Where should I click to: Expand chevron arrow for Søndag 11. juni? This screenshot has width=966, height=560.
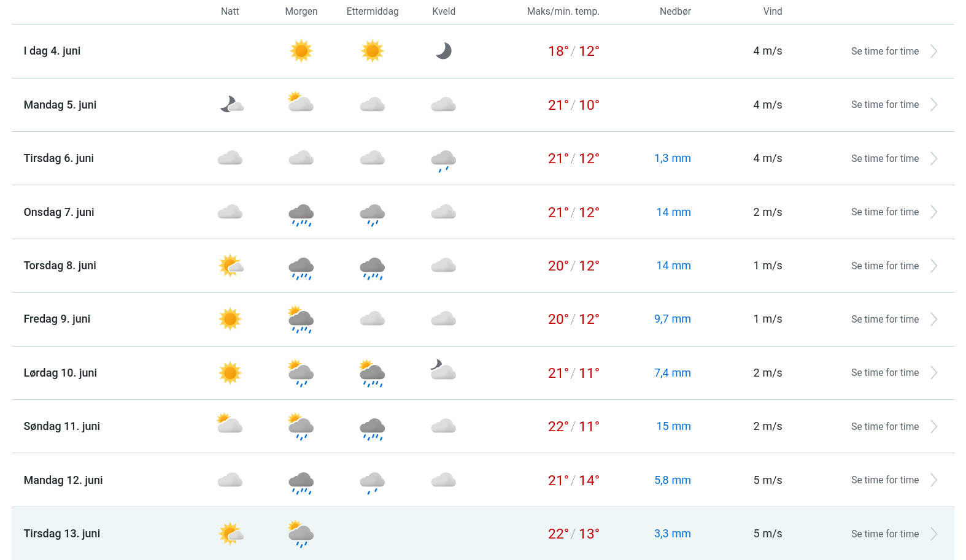(933, 427)
